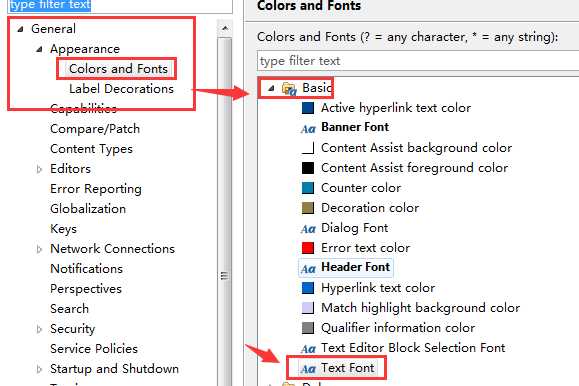Expand the Network Connections node
Image resolution: width=579 pixels, height=386 pixels.
[39, 249]
